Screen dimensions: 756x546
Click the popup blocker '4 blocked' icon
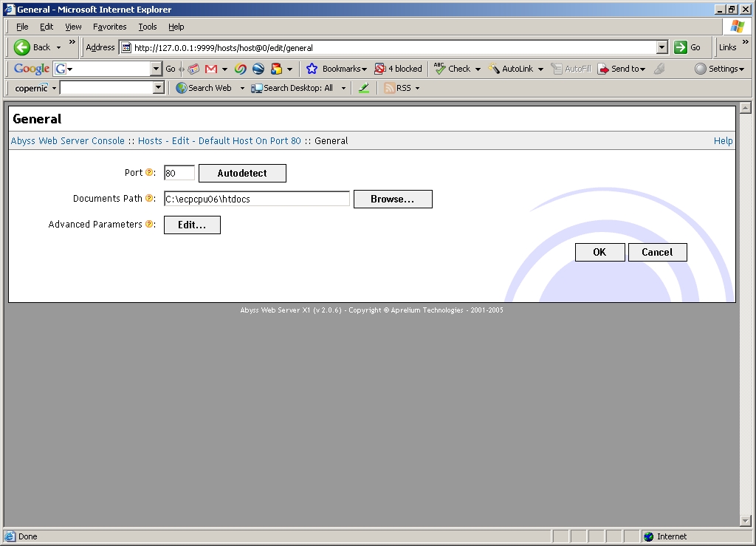[x=380, y=69]
